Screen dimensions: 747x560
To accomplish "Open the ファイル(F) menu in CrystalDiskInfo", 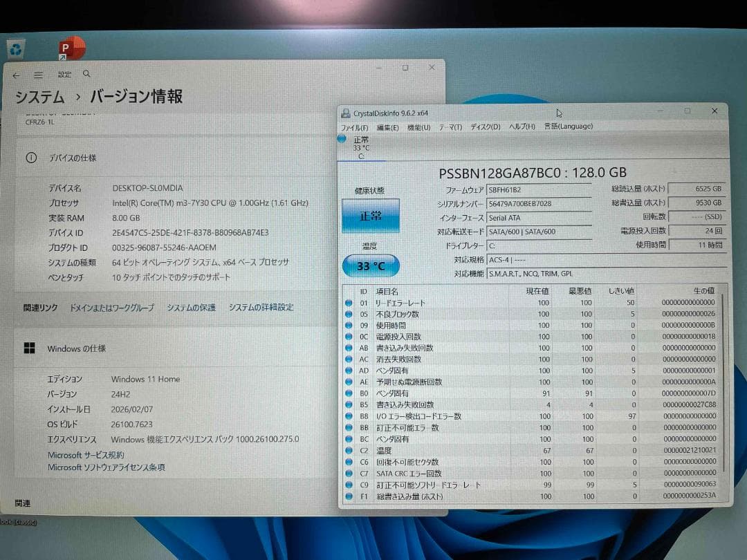I will tap(354, 127).
